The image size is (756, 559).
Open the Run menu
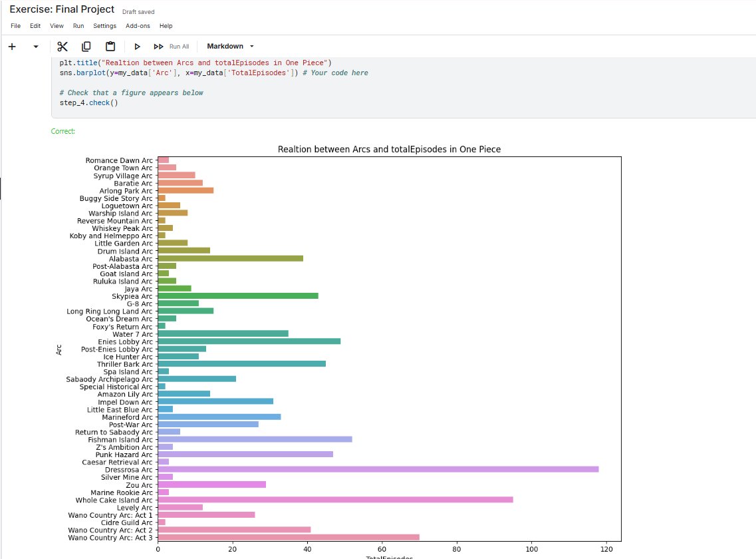(78, 25)
